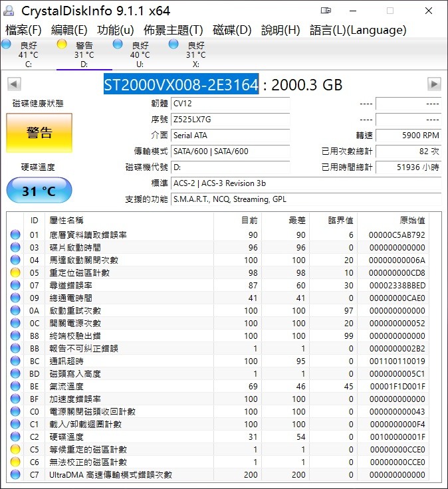Click status icon of attribute 03 碟片啟動時間
Image resolution: width=448 pixels, height=489 pixels.
[15, 247]
